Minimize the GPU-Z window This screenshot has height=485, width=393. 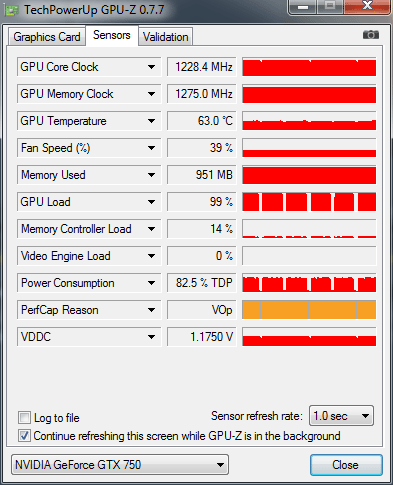point(303,7)
